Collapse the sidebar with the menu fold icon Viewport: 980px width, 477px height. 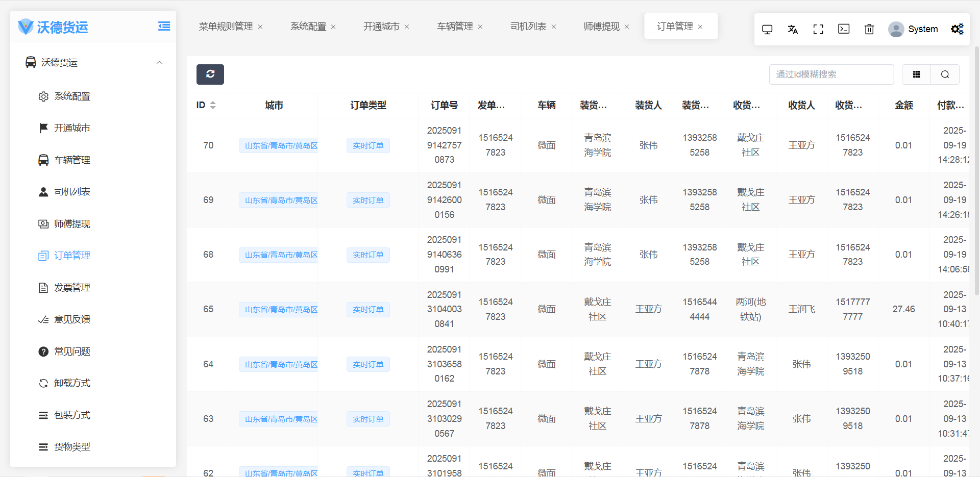[x=164, y=27]
